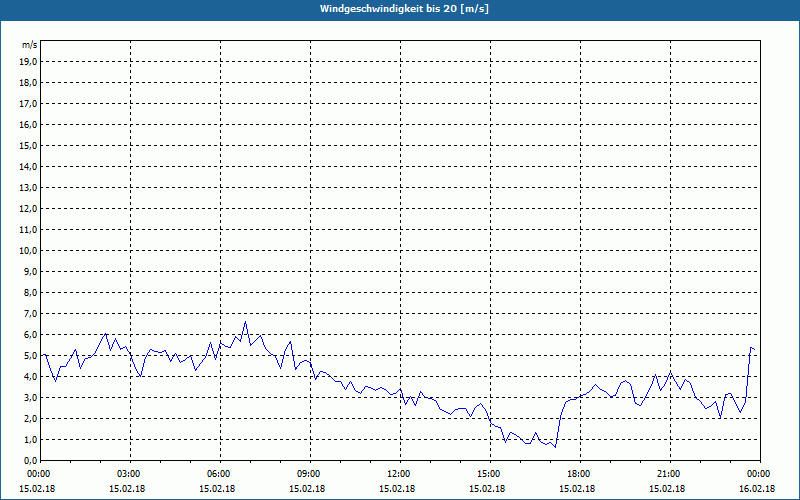Viewport: 800px width, 500px height.
Task: Click the 15.02.18 date under 03:00
Action: pos(128,489)
